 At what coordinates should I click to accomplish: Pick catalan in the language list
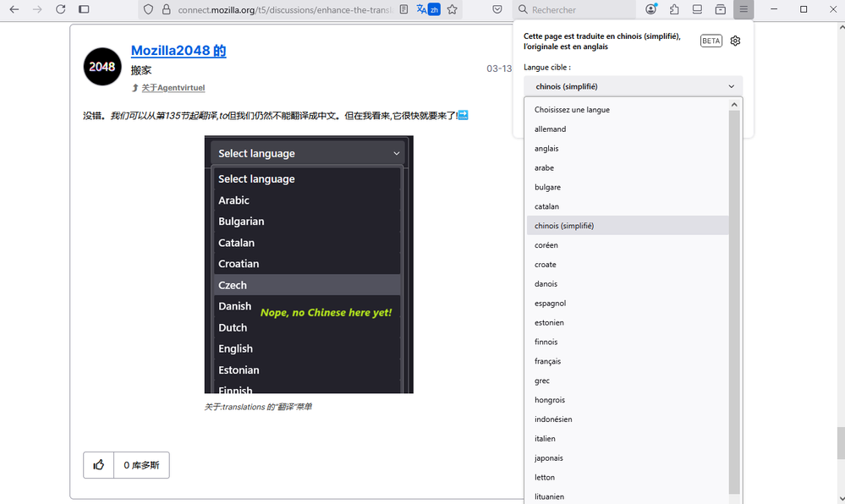coord(628,206)
